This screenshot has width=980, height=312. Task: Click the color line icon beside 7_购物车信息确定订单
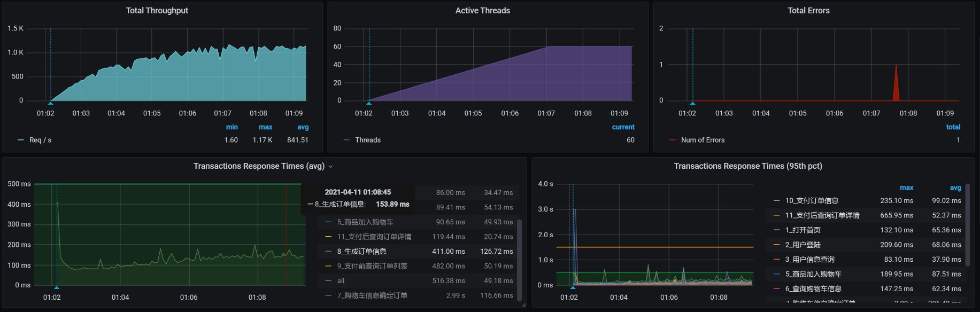pos(328,295)
